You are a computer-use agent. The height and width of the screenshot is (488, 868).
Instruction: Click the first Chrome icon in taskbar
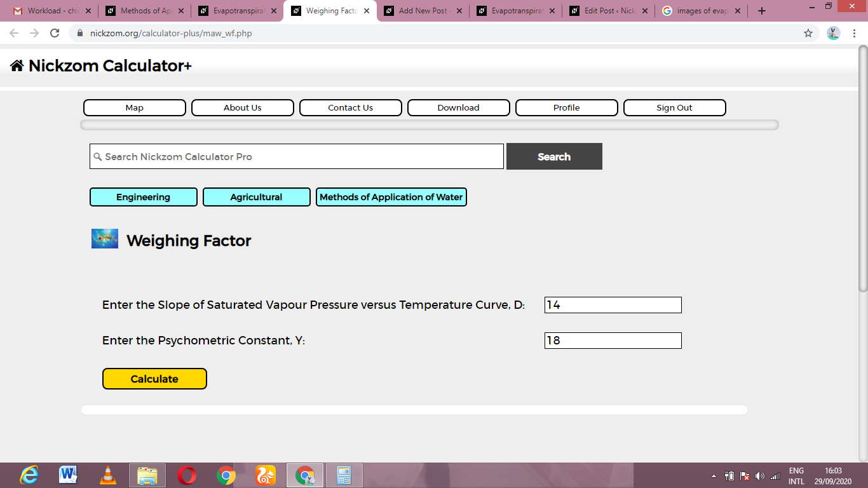tap(226, 475)
